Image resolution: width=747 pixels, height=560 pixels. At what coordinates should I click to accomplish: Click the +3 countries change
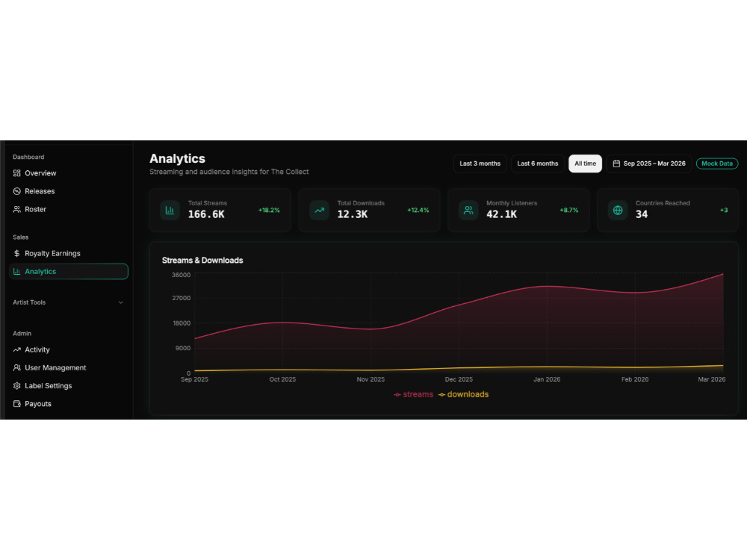click(x=724, y=211)
